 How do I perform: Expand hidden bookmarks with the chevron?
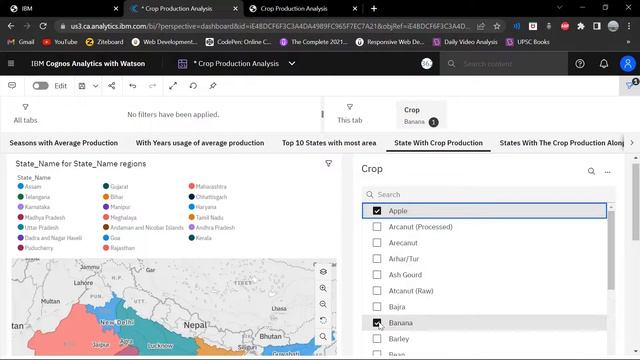tap(628, 42)
